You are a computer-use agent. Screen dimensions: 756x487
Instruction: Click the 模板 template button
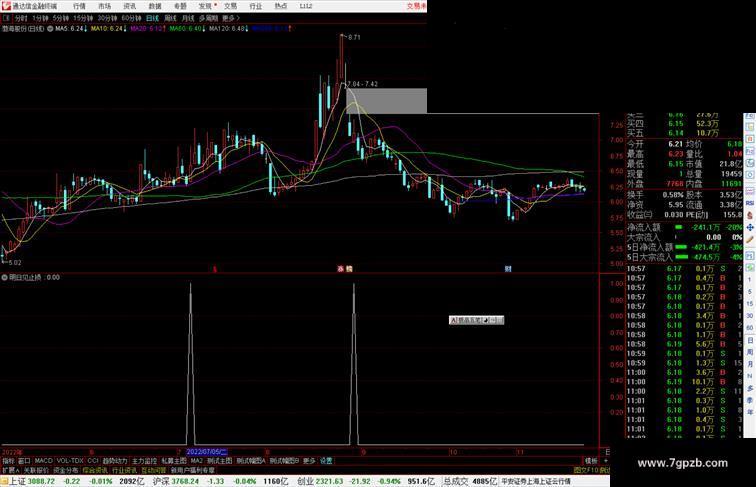pyautogui.click(x=591, y=461)
